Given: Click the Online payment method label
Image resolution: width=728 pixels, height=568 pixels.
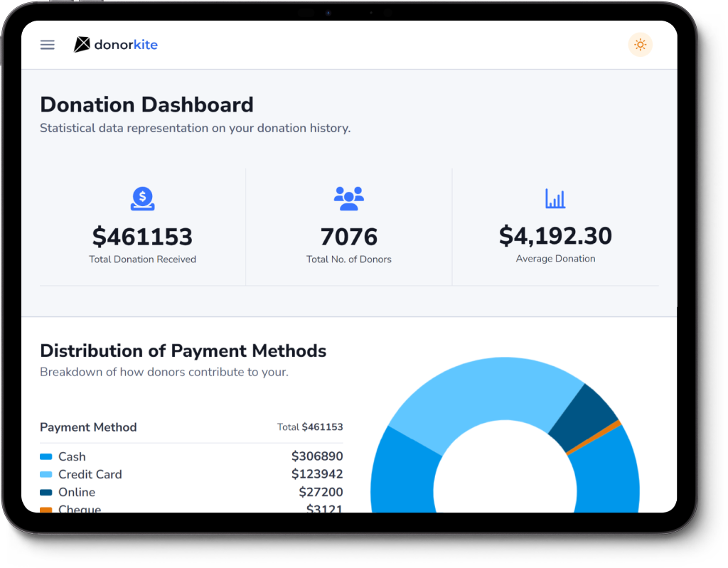Looking at the screenshot, I should 77,493.
